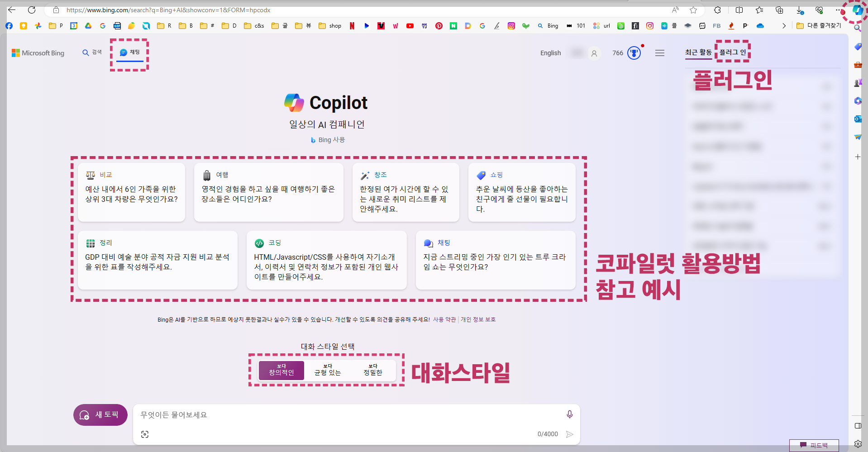Switch to the 플러그 인 tab

pos(733,52)
